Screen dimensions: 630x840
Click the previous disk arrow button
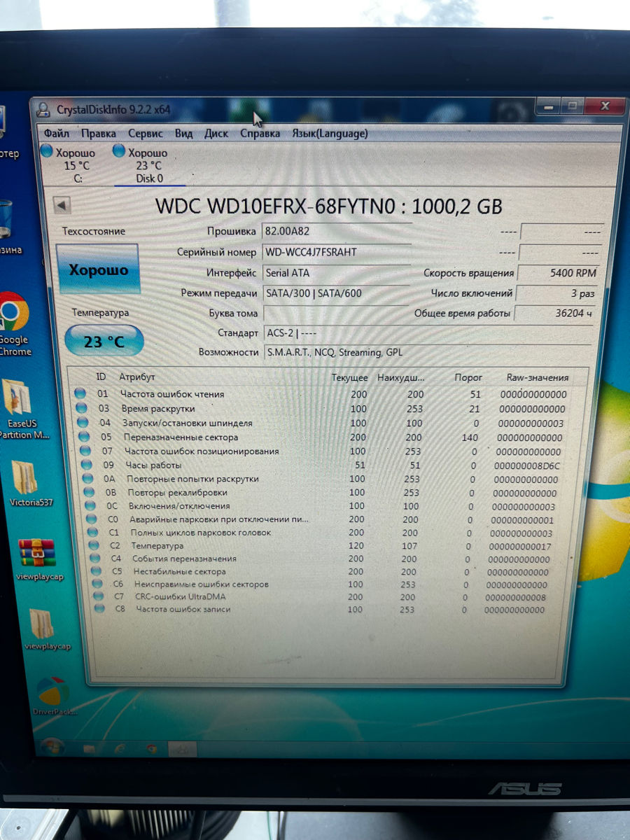click(x=62, y=206)
